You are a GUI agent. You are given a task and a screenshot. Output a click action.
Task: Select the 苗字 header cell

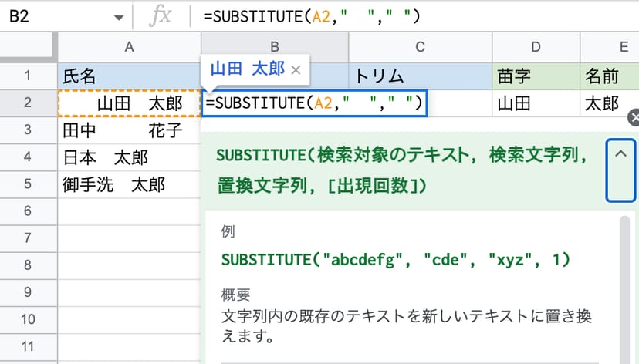click(x=536, y=76)
